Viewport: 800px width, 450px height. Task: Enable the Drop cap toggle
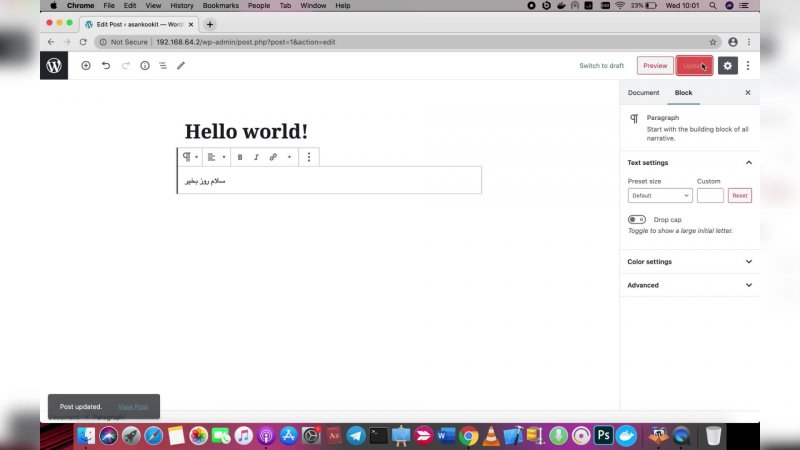[636, 219]
